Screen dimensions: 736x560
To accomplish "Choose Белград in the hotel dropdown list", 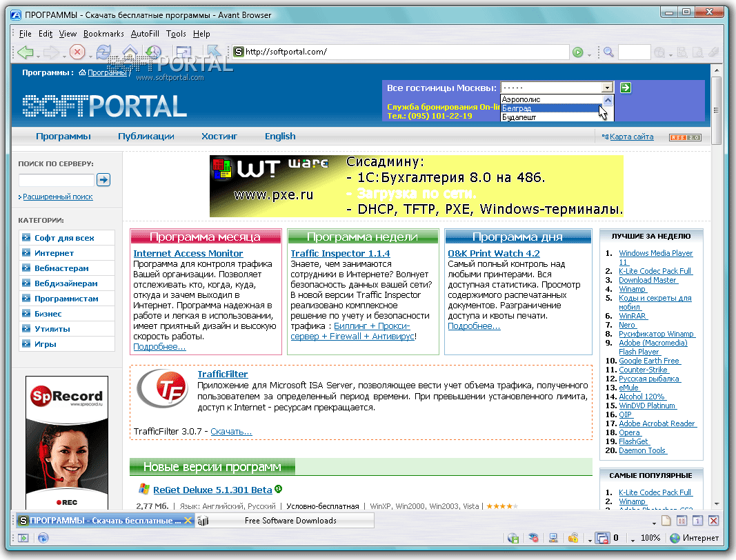I will pos(550,108).
